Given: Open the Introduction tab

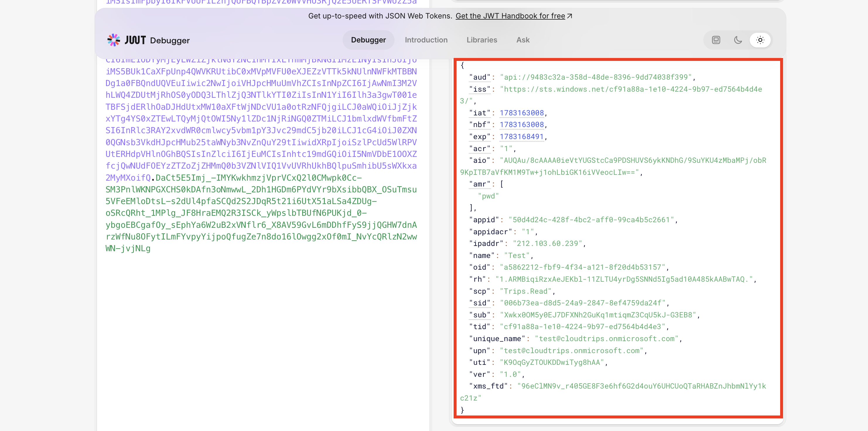Looking at the screenshot, I should coord(426,40).
